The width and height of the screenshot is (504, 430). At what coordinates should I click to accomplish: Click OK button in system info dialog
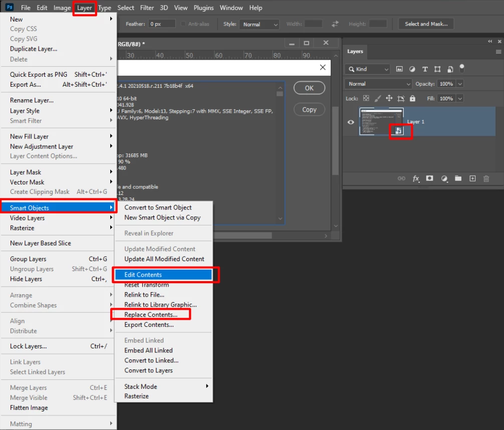[x=309, y=88]
